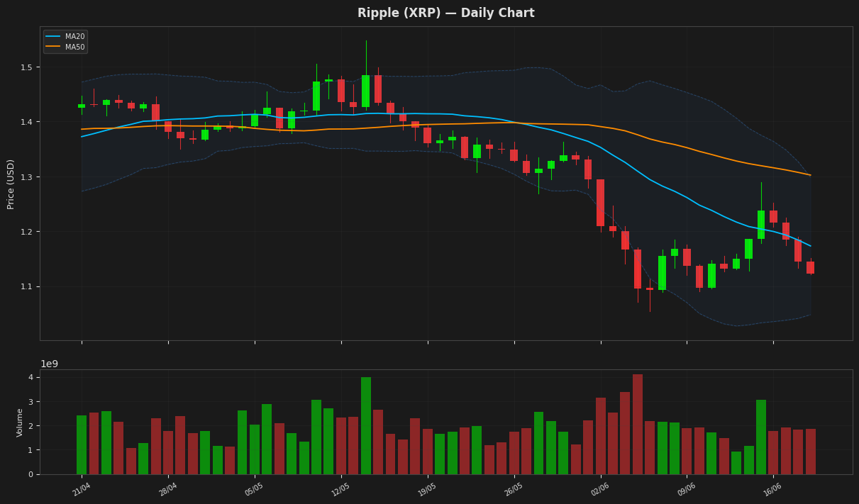Select the MA20 legend entry
The height and width of the screenshot is (504, 859).
(65, 37)
